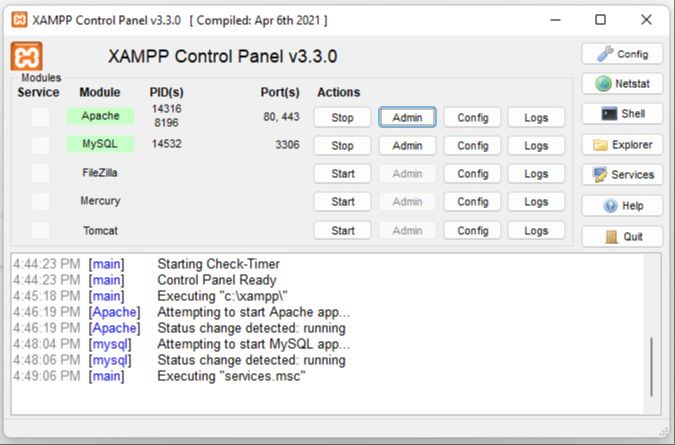This screenshot has width=675, height=445.
Task: Click log line 'Control Panel Ready'
Action: tap(217, 280)
